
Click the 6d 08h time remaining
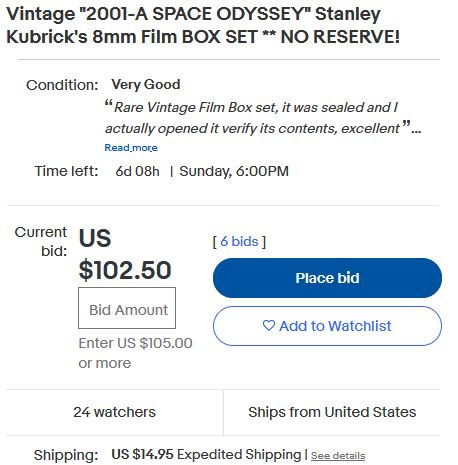pyautogui.click(x=137, y=171)
